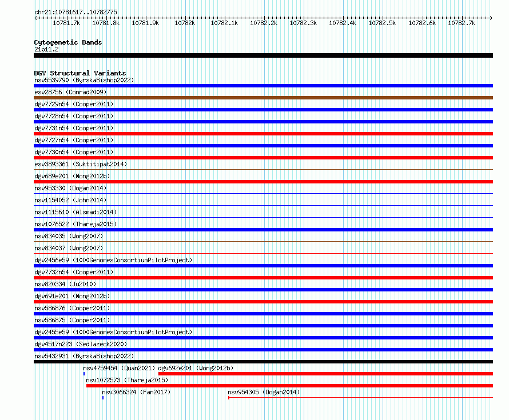This screenshot has width=509, height=420.
Task: Open variant dgv7731n54 (Cooper2011)
Action: (74, 128)
